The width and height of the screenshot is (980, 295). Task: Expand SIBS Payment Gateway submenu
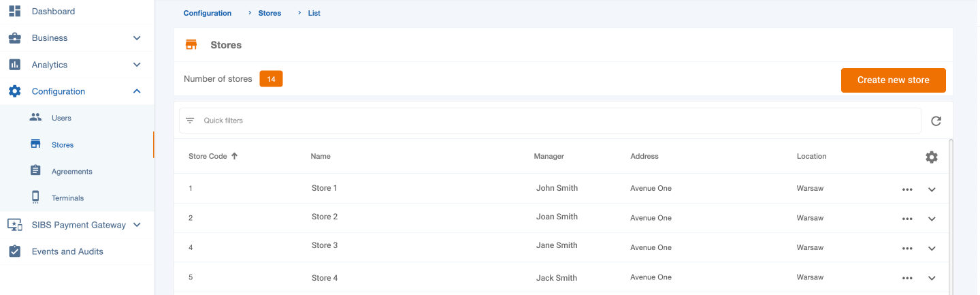(137, 225)
